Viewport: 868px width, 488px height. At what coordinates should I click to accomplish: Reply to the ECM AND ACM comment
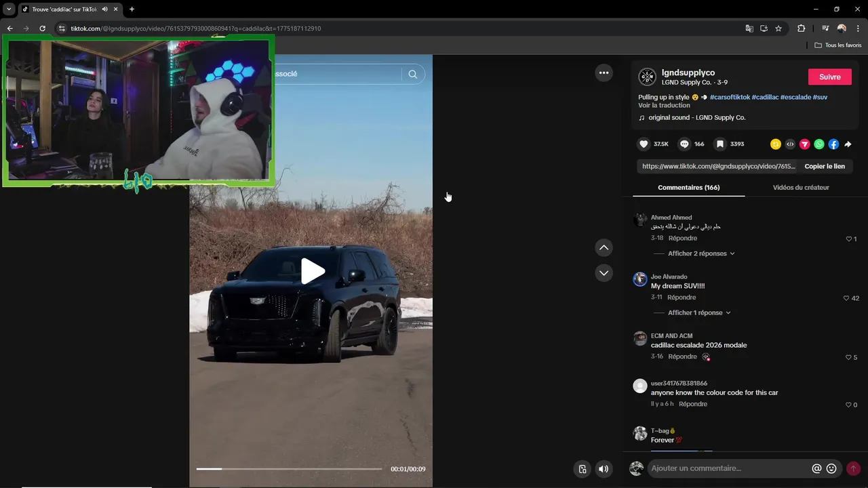[682, 357]
